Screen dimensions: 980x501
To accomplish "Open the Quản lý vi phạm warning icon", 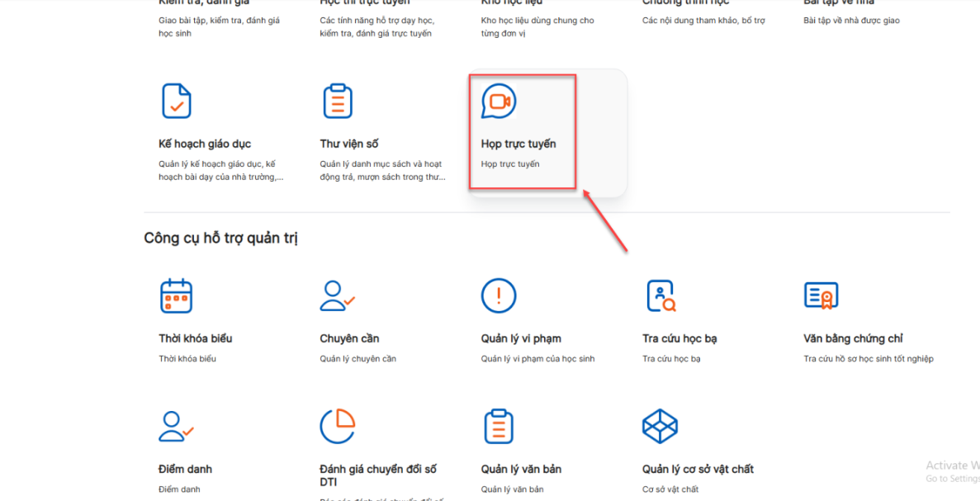I will [499, 295].
